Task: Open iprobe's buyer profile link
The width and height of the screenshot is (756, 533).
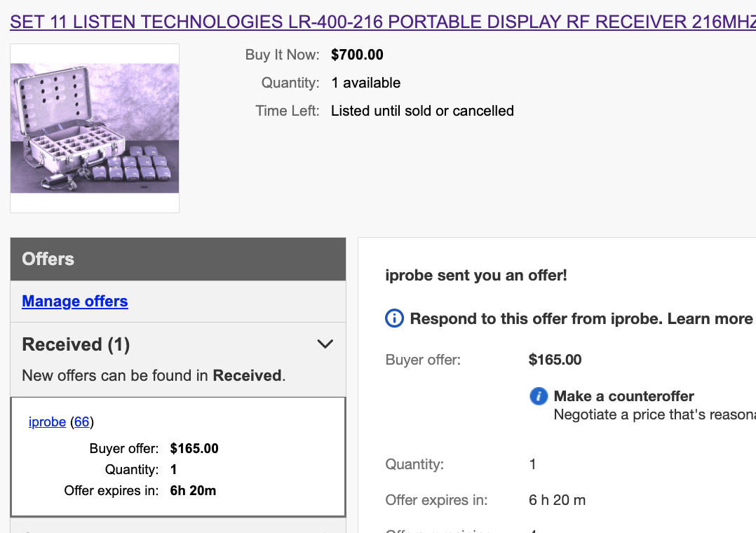Action: point(47,422)
